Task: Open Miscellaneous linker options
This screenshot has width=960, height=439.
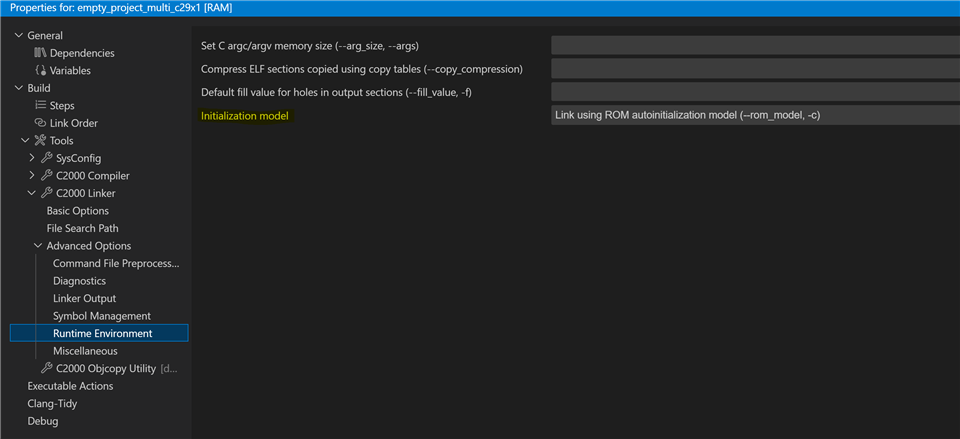Action: [85, 351]
